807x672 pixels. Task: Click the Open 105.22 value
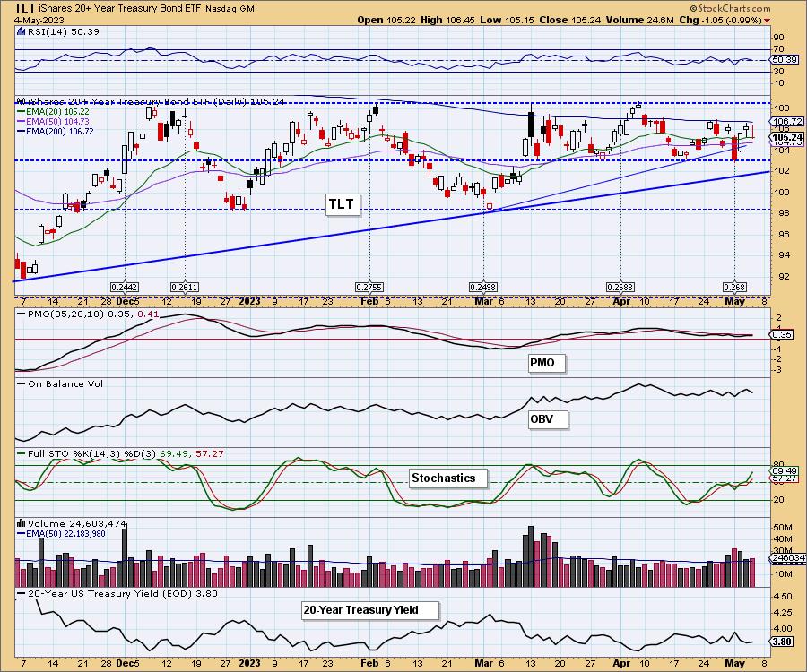coord(387,20)
